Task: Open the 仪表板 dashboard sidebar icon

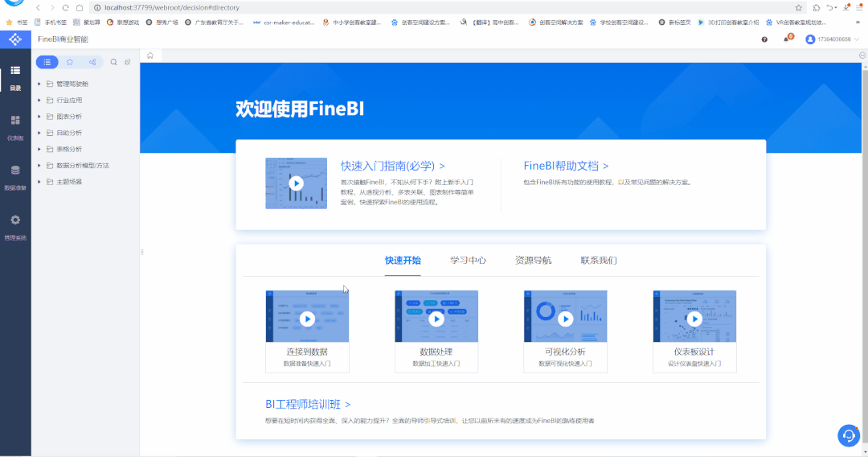Action: click(x=15, y=120)
